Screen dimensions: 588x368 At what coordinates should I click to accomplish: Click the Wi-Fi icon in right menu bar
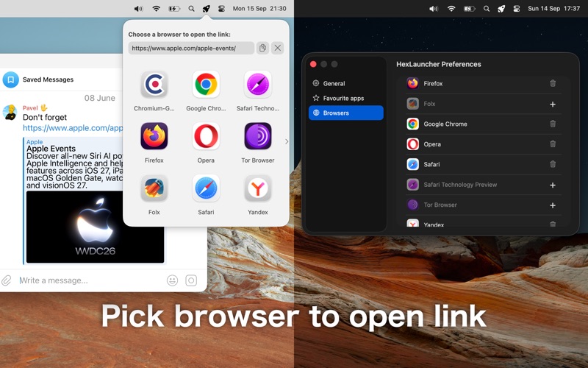(x=451, y=8)
